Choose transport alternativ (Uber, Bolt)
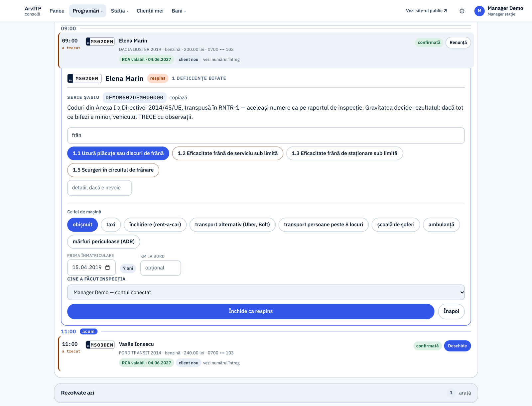Screen dimensions: 532x406 232,225
